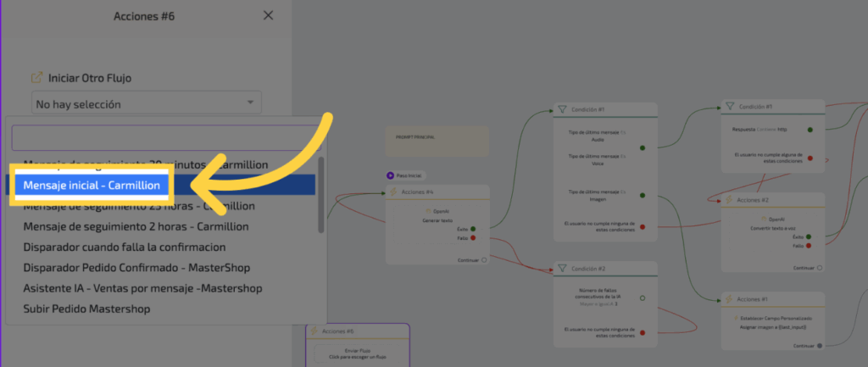Screen dimensions: 868x367
Task: Click the red Fallo connector on Acciones #2
Action: coord(810,246)
